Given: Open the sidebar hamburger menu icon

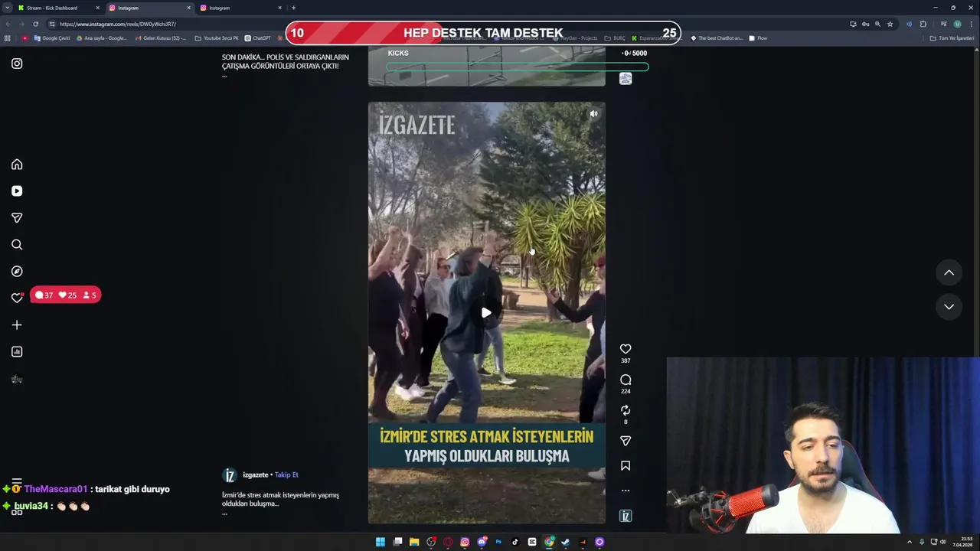Looking at the screenshot, I should (x=17, y=483).
